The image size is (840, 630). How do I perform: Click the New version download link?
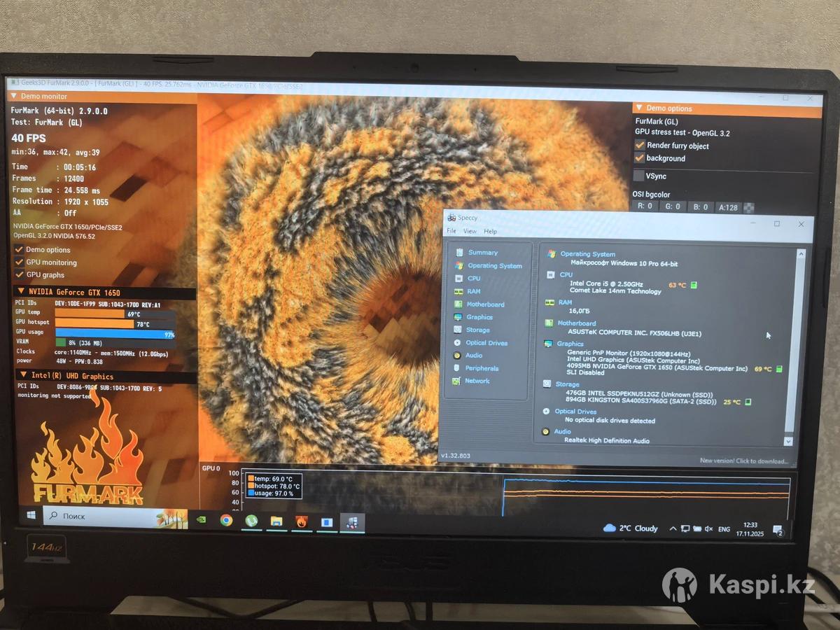[x=743, y=461]
